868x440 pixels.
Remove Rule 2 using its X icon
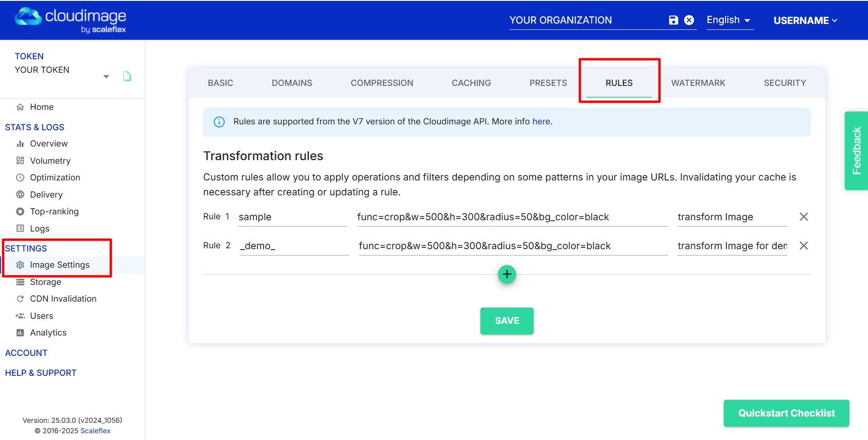tap(803, 246)
